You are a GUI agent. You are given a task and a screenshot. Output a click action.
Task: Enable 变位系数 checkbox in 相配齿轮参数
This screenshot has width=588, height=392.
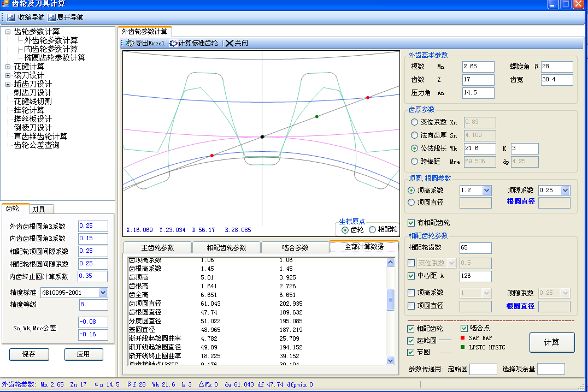tap(411, 263)
